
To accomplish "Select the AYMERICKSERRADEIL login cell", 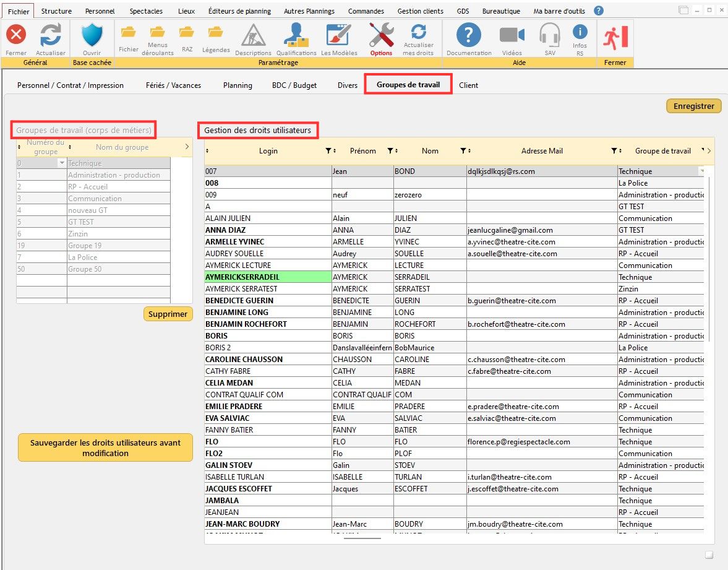I will tap(267, 277).
